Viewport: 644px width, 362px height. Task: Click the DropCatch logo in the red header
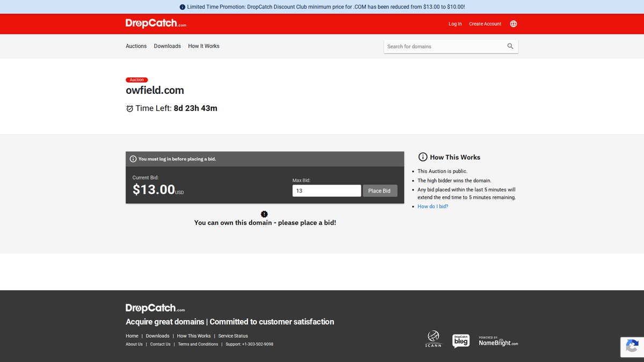[x=156, y=24]
